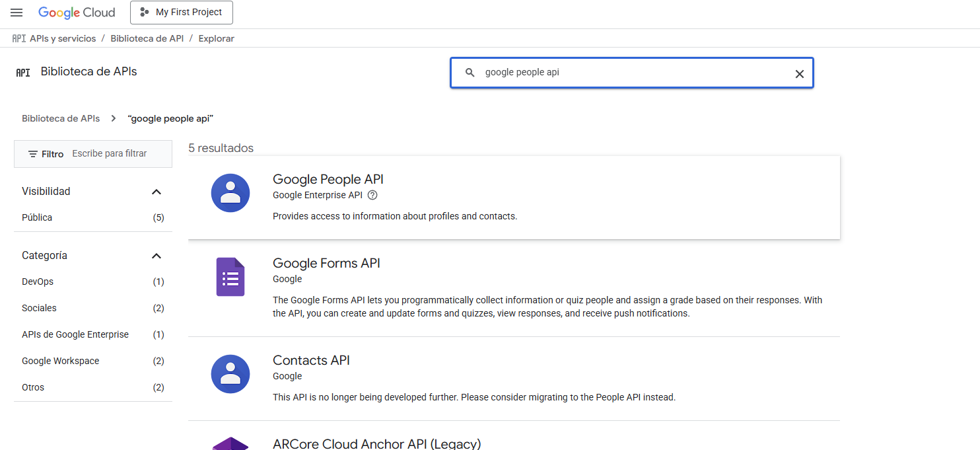Click the magnifier search icon
The width and height of the screenshot is (980, 450).
coord(470,73)
